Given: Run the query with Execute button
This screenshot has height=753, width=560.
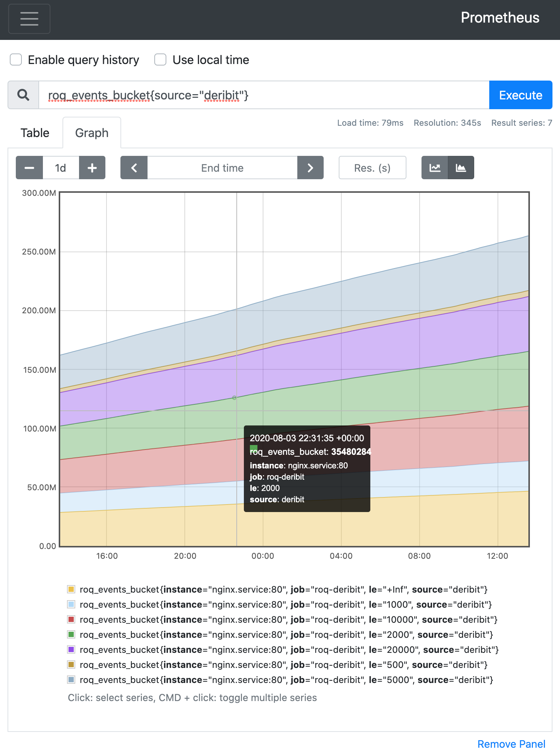Looking at the screenshot, I should tap(521, 95).
